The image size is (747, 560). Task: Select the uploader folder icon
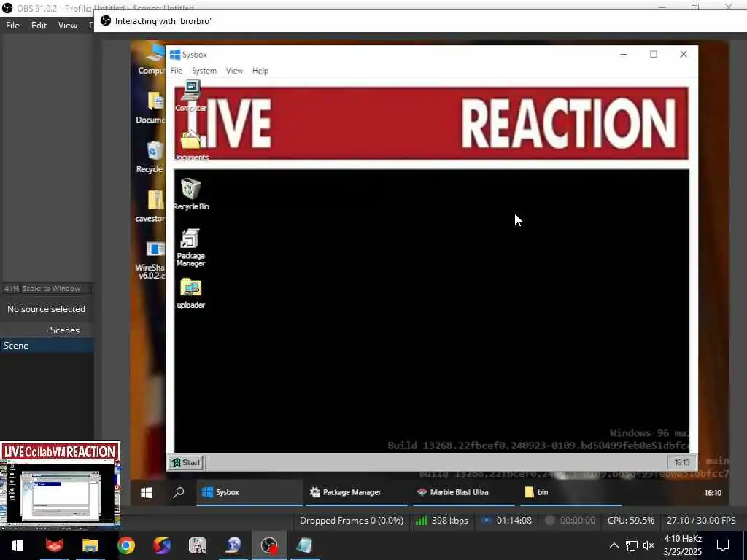190,293
